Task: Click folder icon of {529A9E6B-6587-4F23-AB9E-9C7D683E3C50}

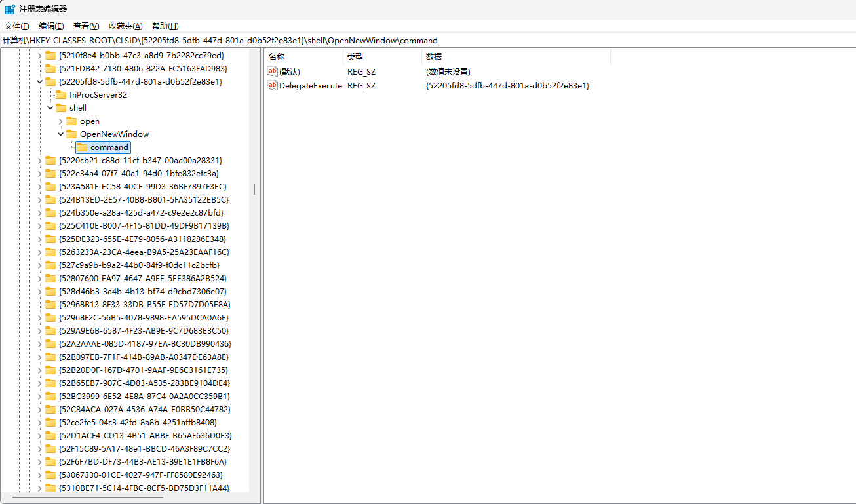Action: (x=50, y=331)
